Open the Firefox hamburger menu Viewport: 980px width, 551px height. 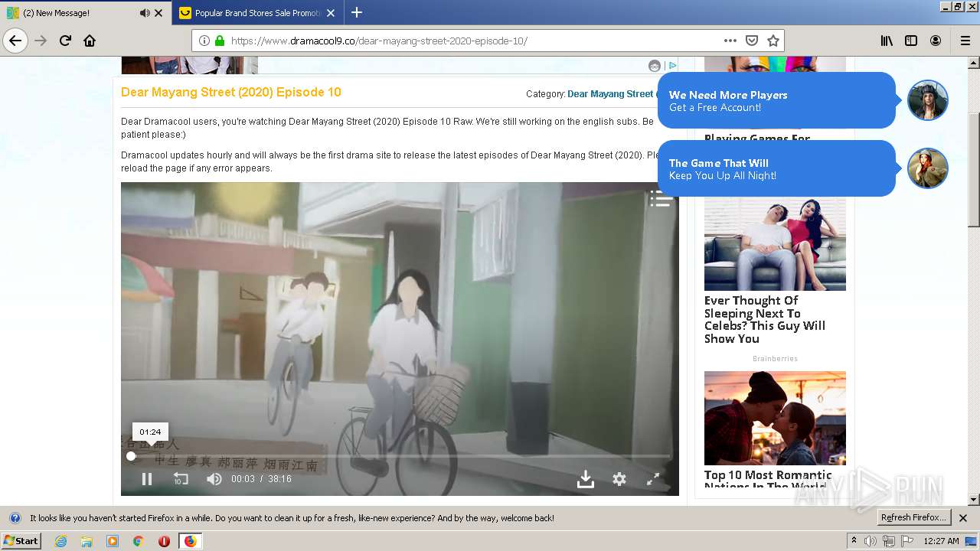[x=965, y=41]
